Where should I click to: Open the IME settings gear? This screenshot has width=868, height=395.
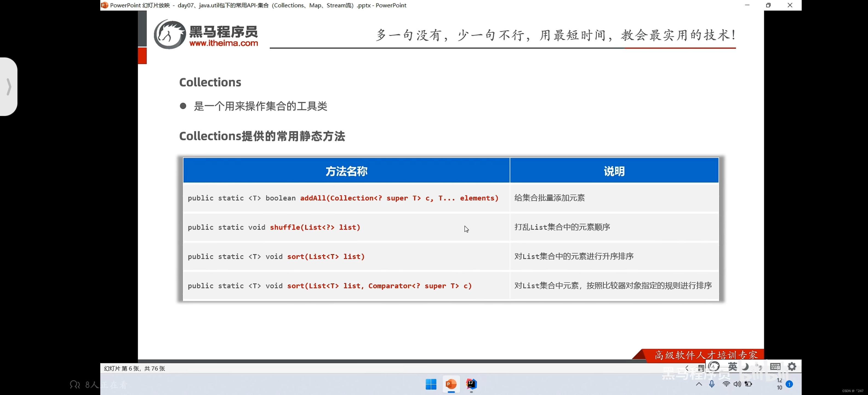click(792, 366)
